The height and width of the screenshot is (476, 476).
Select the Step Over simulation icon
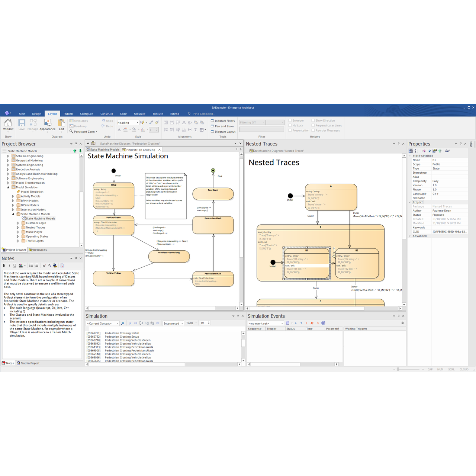(148, 323)
